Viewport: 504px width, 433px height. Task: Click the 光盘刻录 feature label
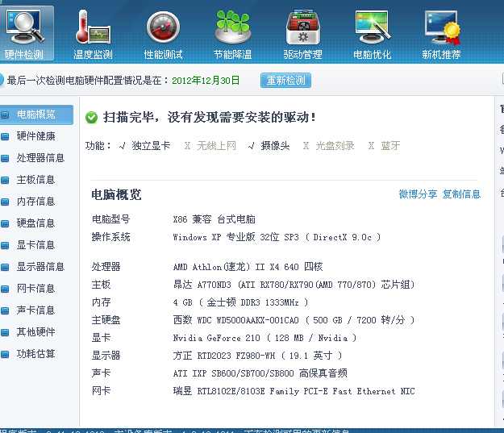(335, 146)
